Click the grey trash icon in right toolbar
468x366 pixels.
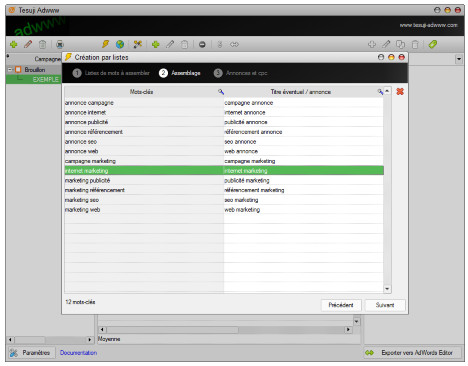click(x=415, y=44)
